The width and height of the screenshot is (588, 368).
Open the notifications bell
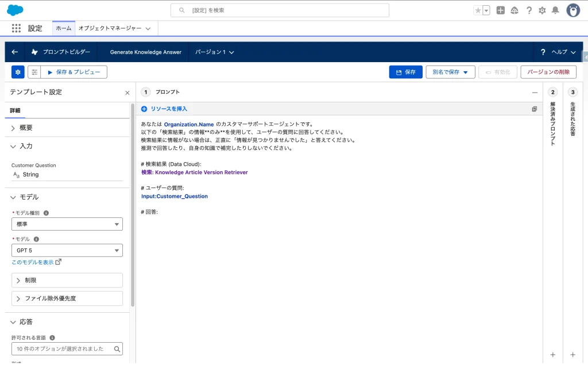pos(555,10)
